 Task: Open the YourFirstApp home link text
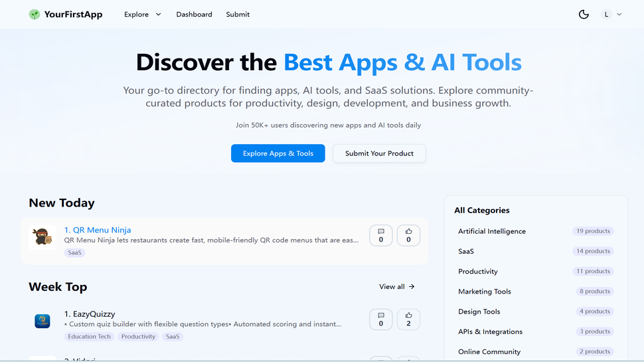[x=73, y=15]
